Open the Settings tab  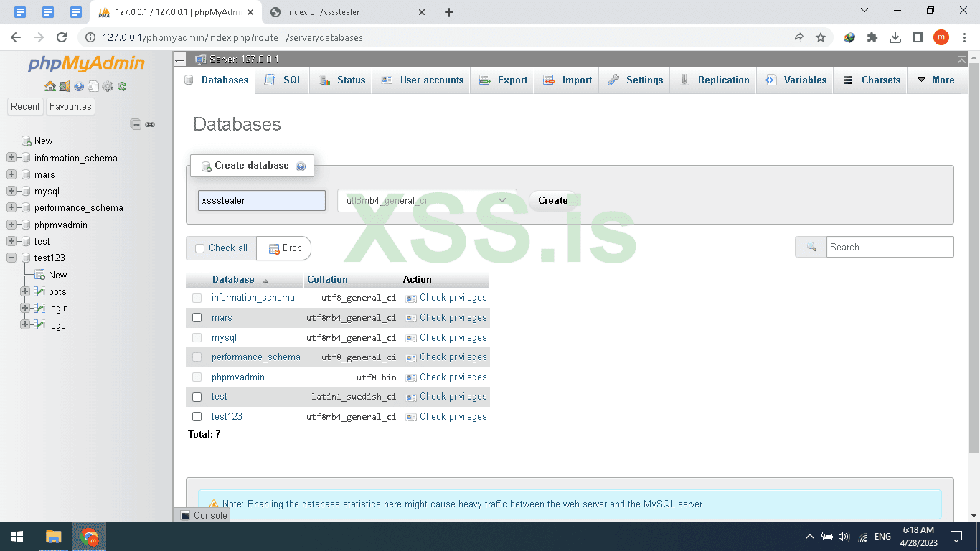click(x=635, y=80)
